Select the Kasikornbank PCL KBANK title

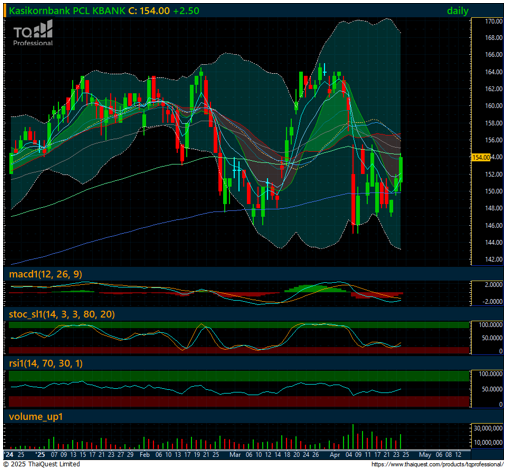tap(67, 11)
